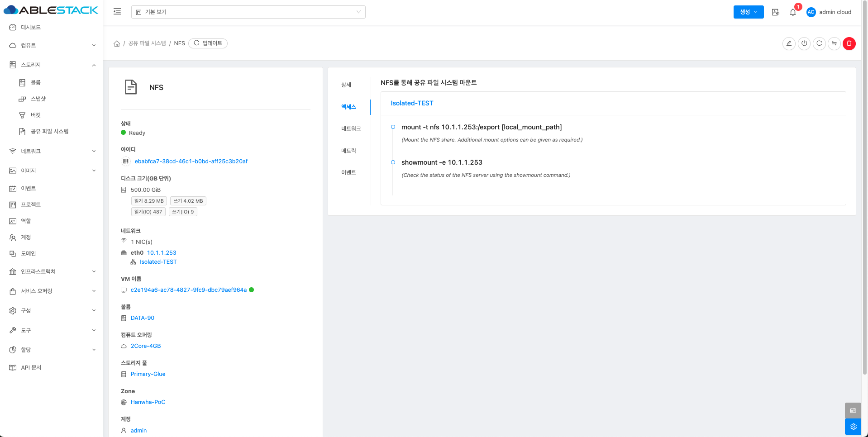The width and height of the screenshot is (868, 437).
Task: Open the 생성 create dropdown button
Action: 748,12
